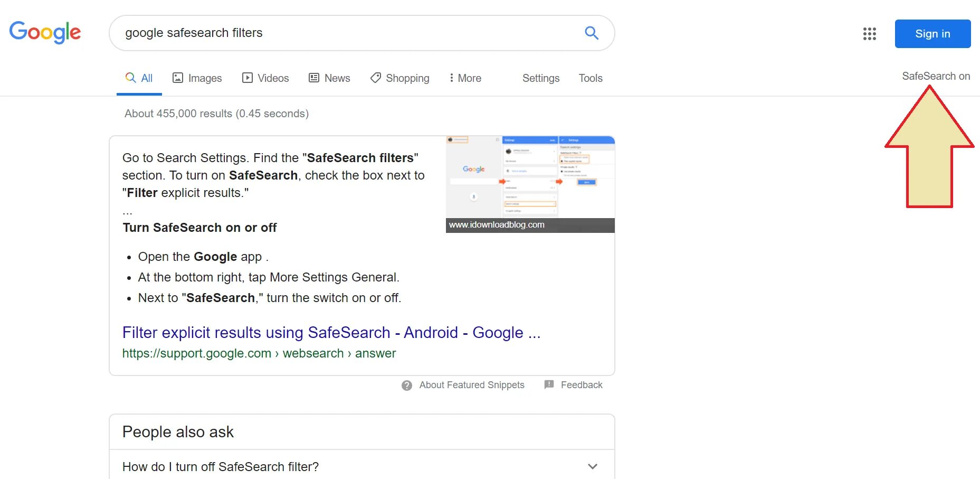Expand the 'How do I turn off SafeSearch filter?' question

tap(592, 467)
